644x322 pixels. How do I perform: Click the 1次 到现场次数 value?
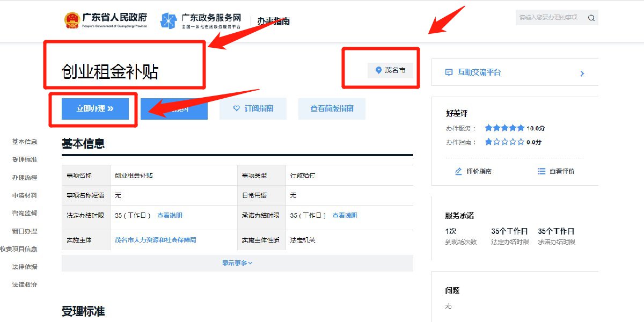(451, 231)
